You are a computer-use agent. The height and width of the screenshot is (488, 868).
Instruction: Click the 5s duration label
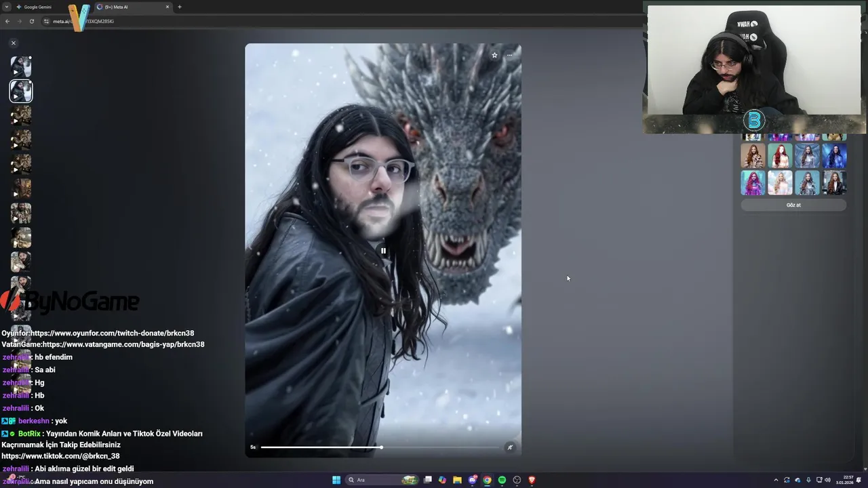(253, 447)
